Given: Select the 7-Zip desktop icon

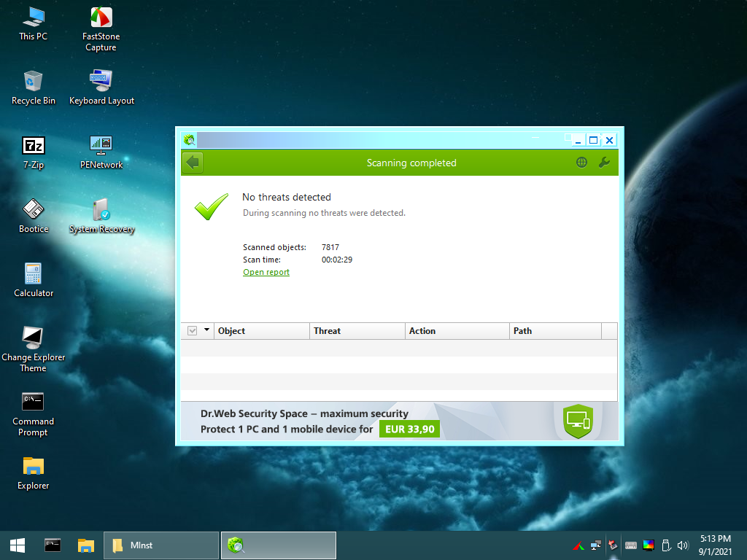Looking at the screenshot, I should (34, 152).
